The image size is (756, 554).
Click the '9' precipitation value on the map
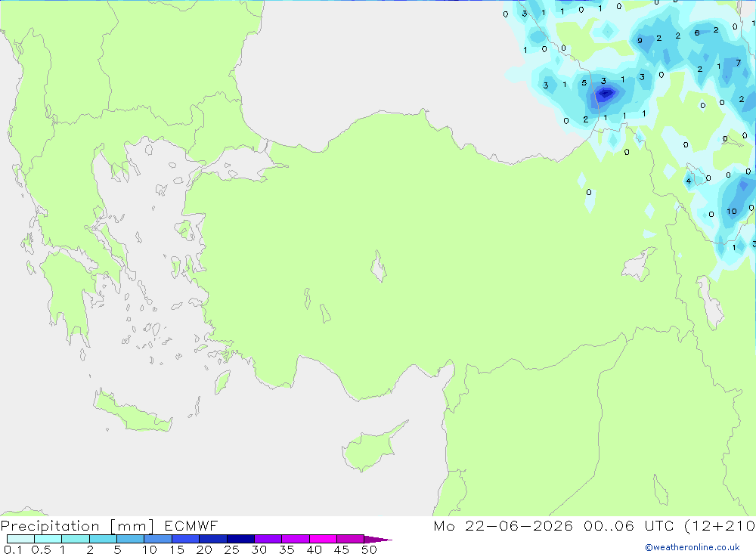click(x=640, y=41)
